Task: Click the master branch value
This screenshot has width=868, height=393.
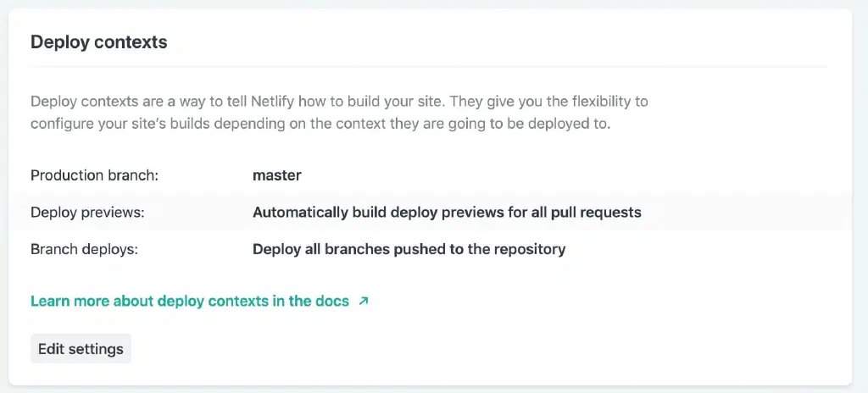Action: (x=277, y=175)
